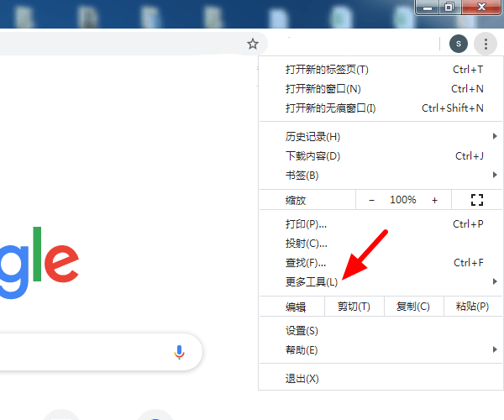This screenshot has width=504, height=420.
Task: Choose 查找(F)... from the menu
Action: [x=381, y=263]
